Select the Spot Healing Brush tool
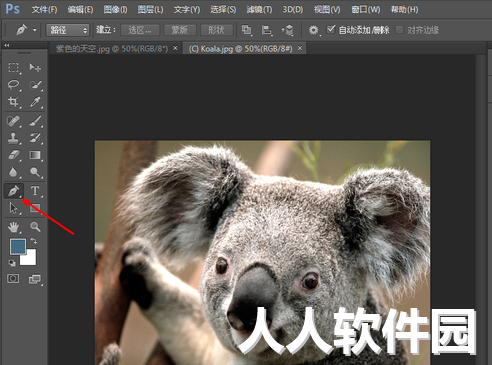This screenshot has height=365, width=492. tap(13, 121)
